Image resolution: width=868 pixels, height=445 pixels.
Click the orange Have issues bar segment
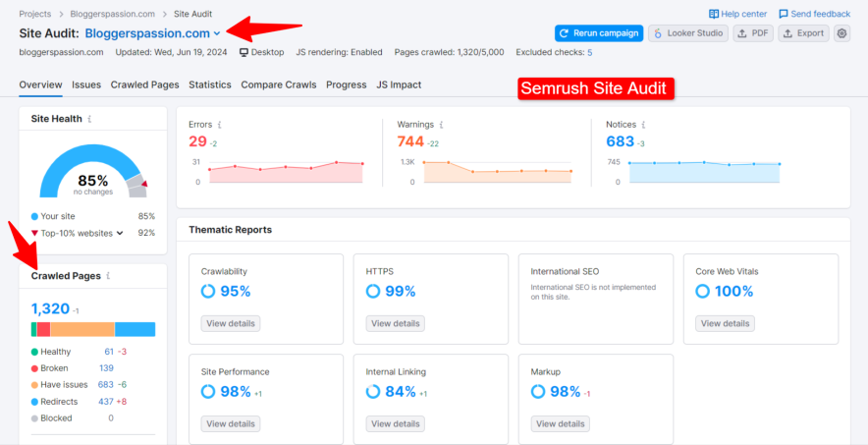click(x=82, y=329)
